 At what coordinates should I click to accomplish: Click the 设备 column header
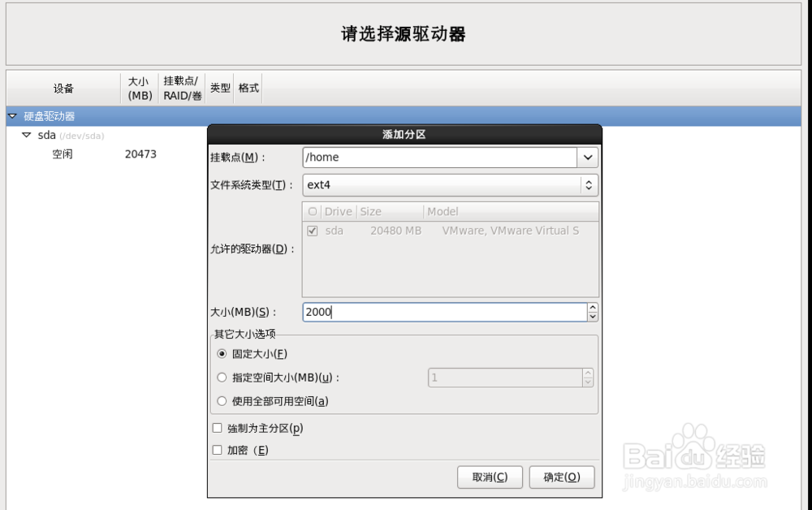[61, 88]
